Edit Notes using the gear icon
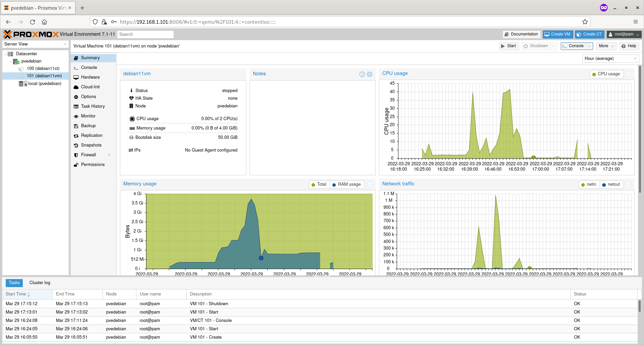This screenshot has width=644, height=346. click(x=370, y=74)
